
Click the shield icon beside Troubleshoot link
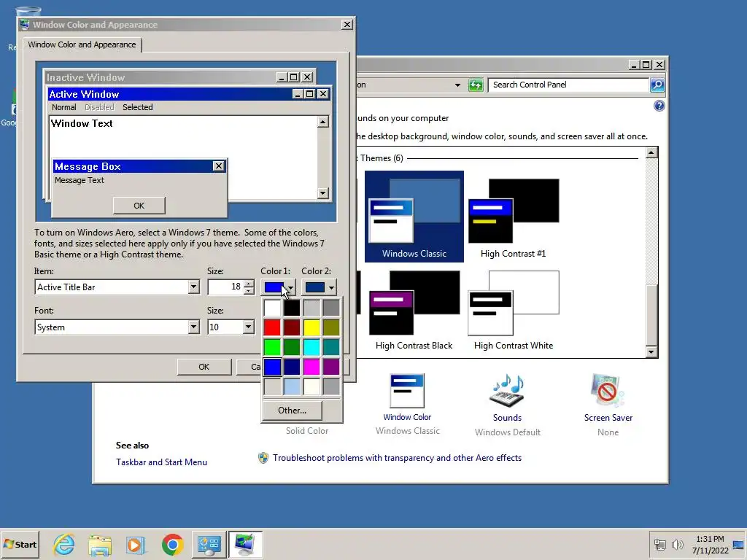coord(263,458)
